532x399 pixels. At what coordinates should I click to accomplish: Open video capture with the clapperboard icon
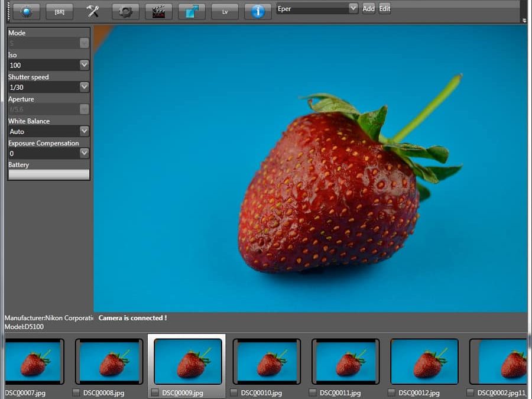(158, 11)
